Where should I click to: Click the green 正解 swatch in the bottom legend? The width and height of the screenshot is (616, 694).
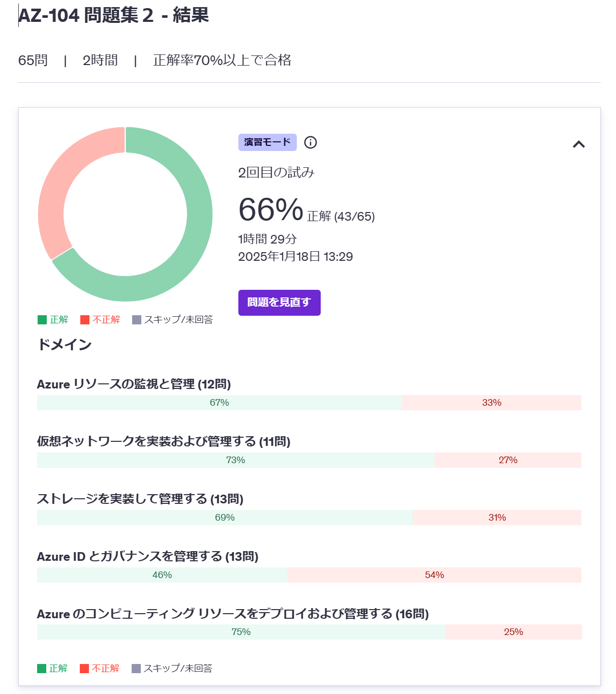(42, 669)
